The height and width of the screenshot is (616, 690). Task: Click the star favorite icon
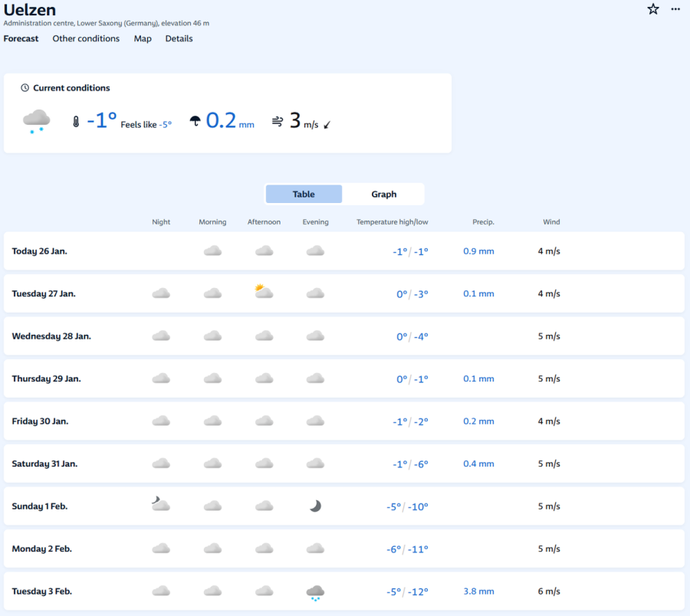[653, 9]
